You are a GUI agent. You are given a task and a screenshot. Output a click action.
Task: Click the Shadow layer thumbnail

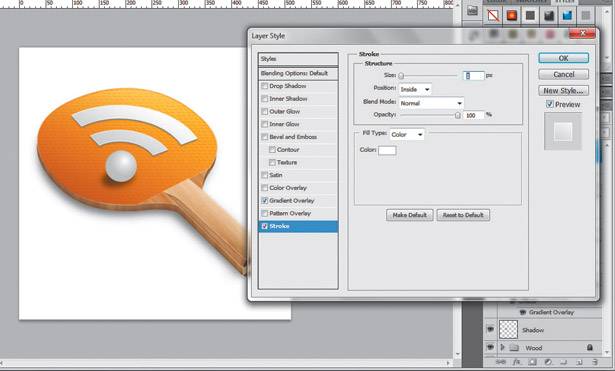coord(508,329)
